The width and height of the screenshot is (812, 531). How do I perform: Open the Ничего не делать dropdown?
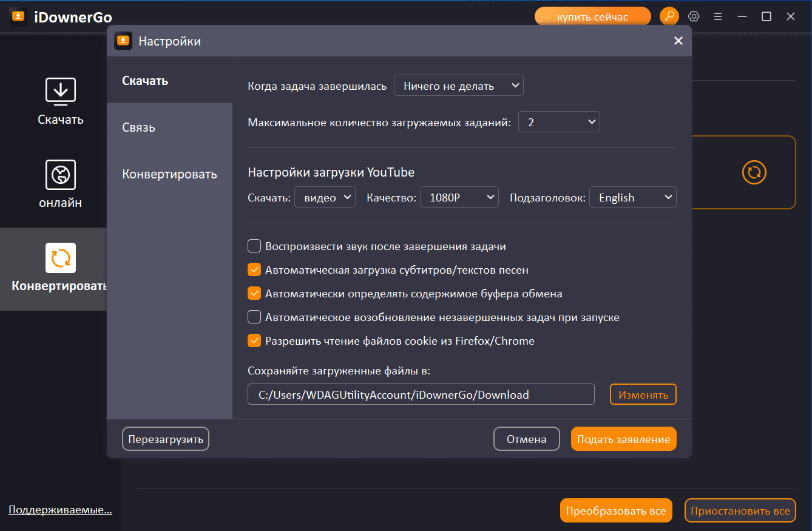(459, 86)
